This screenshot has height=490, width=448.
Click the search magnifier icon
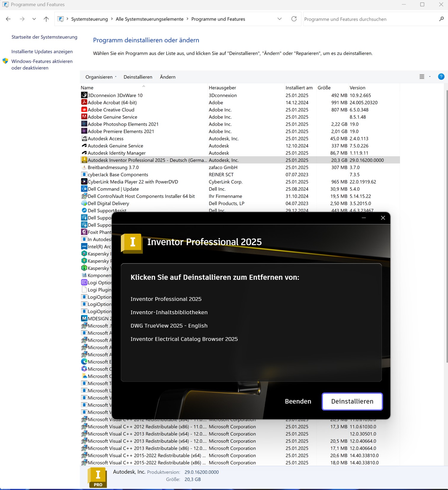[441, 19]
